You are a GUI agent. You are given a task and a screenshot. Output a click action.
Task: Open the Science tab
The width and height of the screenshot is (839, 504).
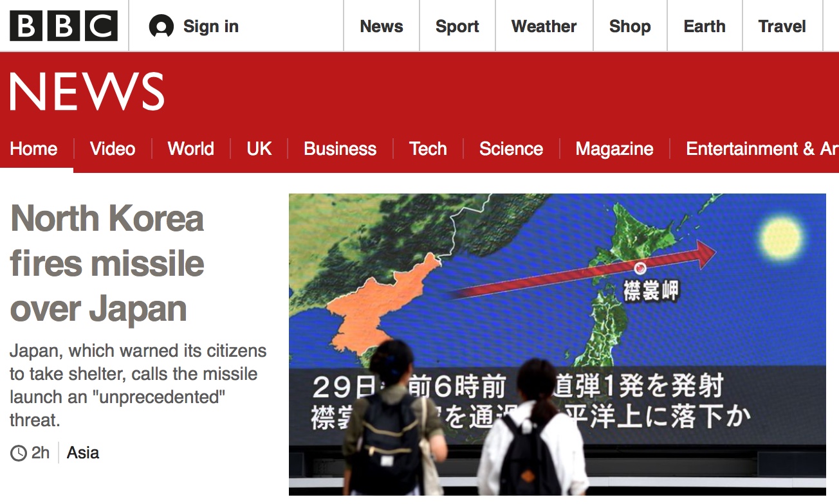tap(512, 149)
